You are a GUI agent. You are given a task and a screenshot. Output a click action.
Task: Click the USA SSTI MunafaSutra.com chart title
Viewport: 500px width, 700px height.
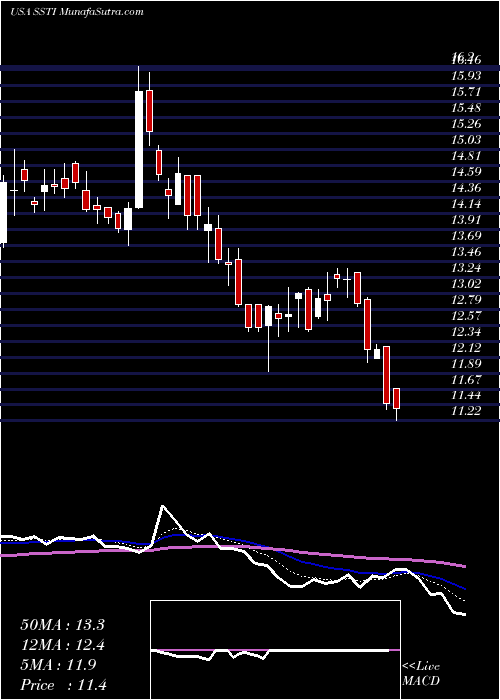(x=77, y=12)
